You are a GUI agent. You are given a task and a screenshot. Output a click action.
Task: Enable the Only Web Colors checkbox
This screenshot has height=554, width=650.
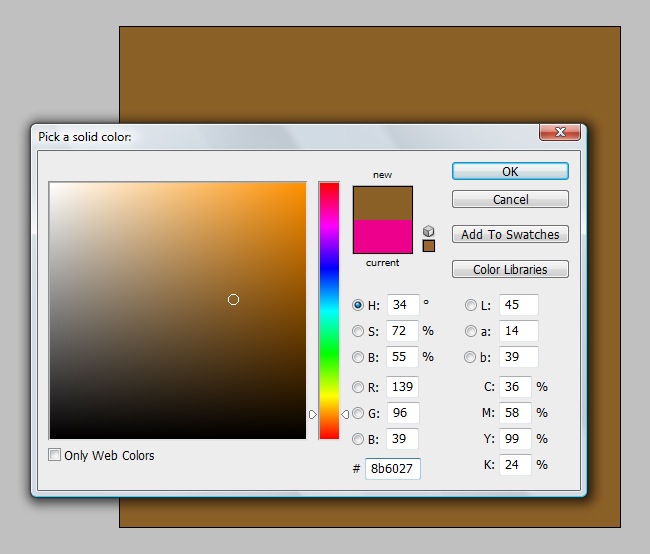tap(55, 456)
